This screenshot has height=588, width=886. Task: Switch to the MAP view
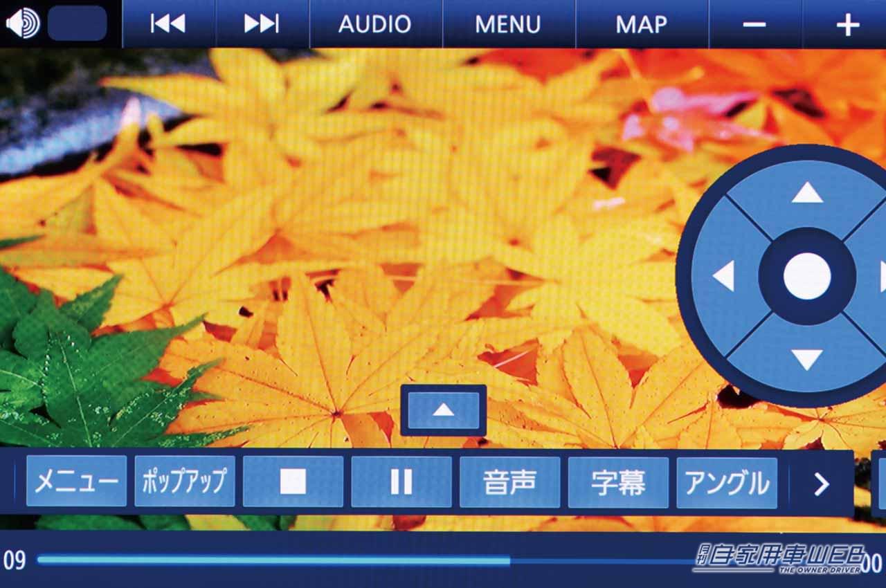pos(641,24)
